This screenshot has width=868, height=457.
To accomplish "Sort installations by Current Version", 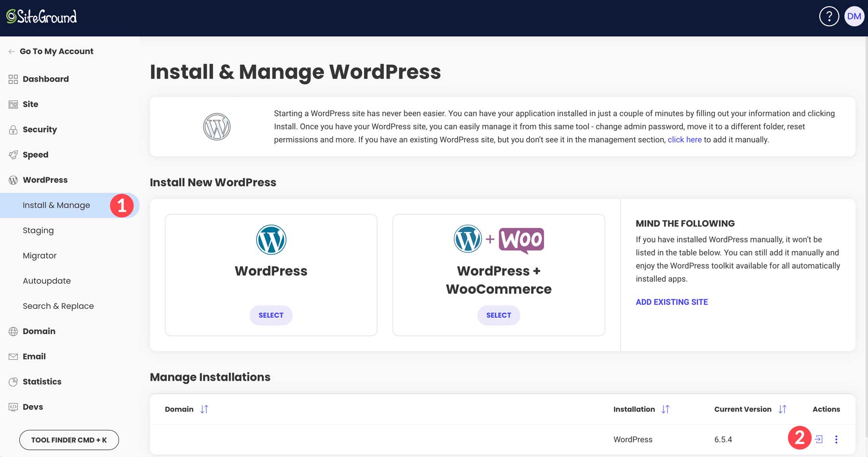I will [782, 409].
